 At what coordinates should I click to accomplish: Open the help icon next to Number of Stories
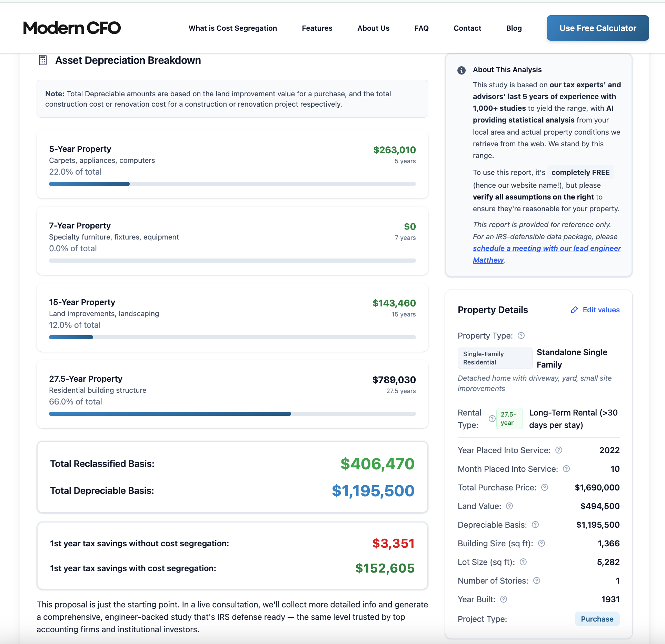tap(537, 580)
